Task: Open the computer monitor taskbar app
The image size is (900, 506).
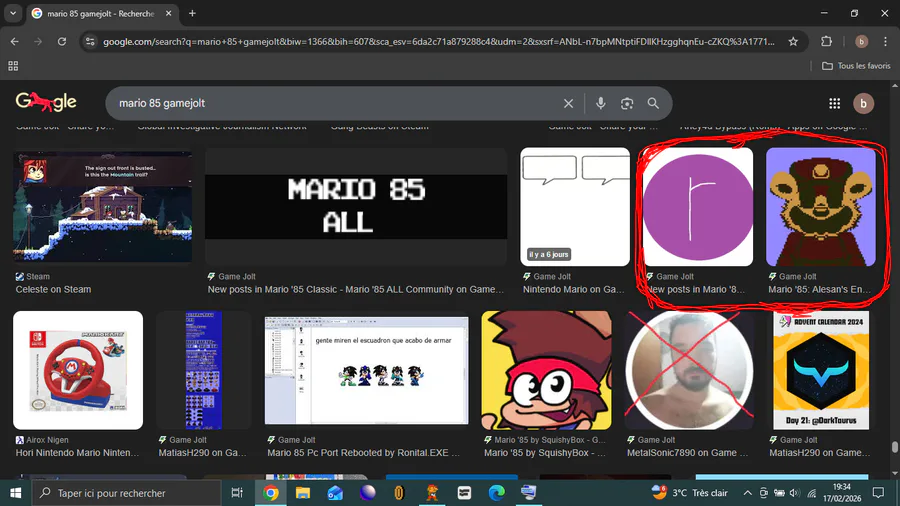Action: [529, 493]
